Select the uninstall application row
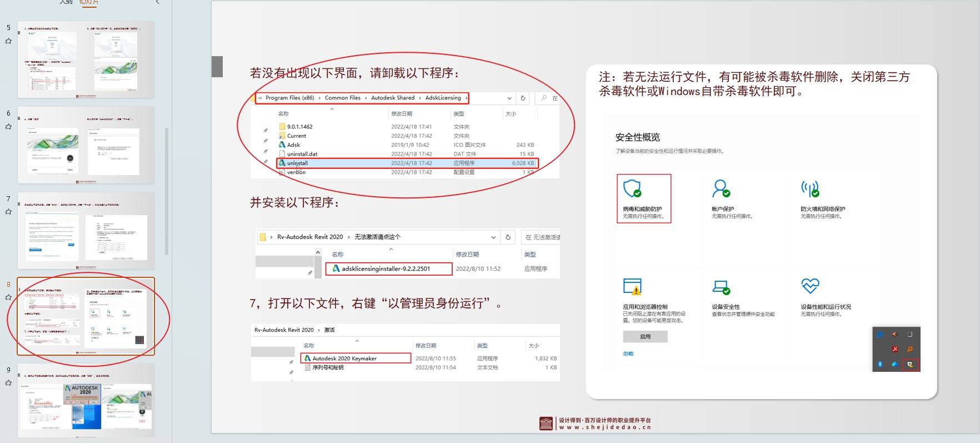 (407, 163)
